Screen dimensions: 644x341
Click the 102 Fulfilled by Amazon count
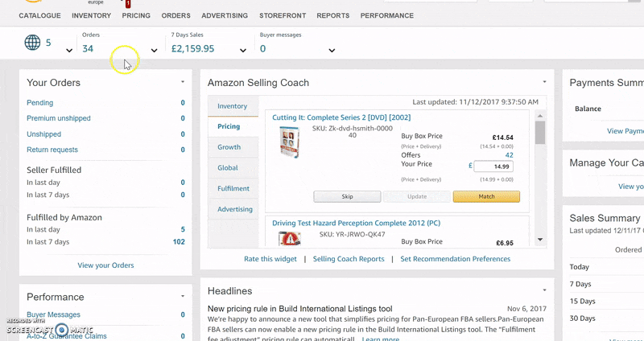click(179, 242)
